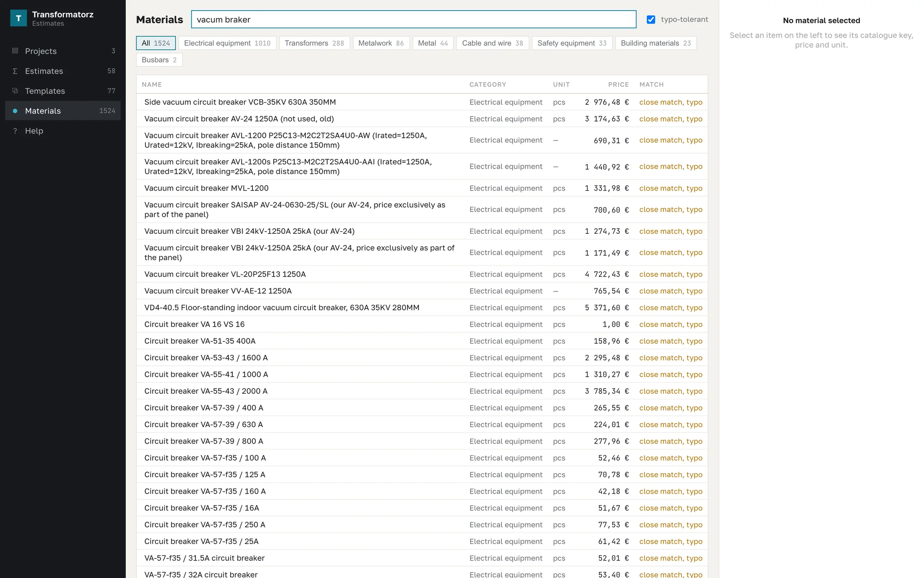This screenshot has width=924, height=578.
Task: Click the PRICE column header
Action: click(x=619, y=84)
